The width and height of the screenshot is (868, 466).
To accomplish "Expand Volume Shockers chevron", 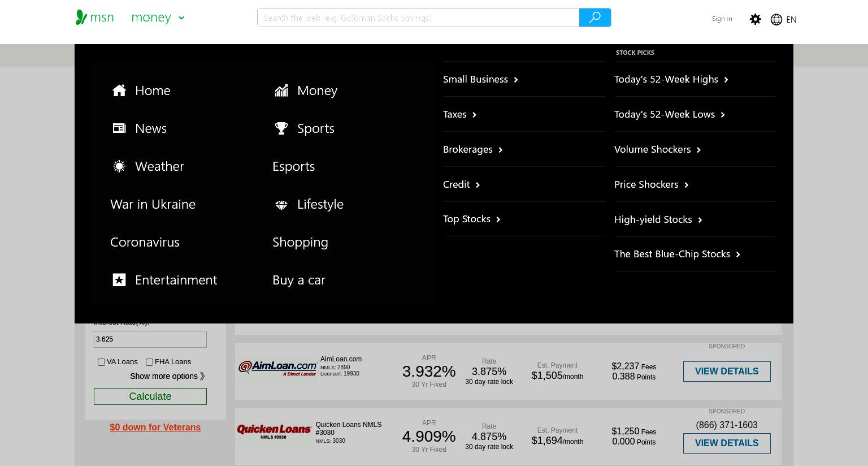I will 699,150.
